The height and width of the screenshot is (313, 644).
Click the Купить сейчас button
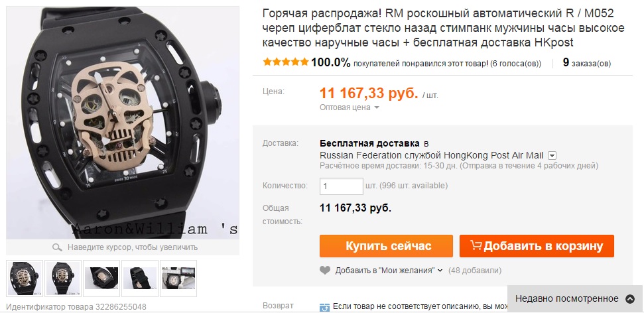(386, 246)
